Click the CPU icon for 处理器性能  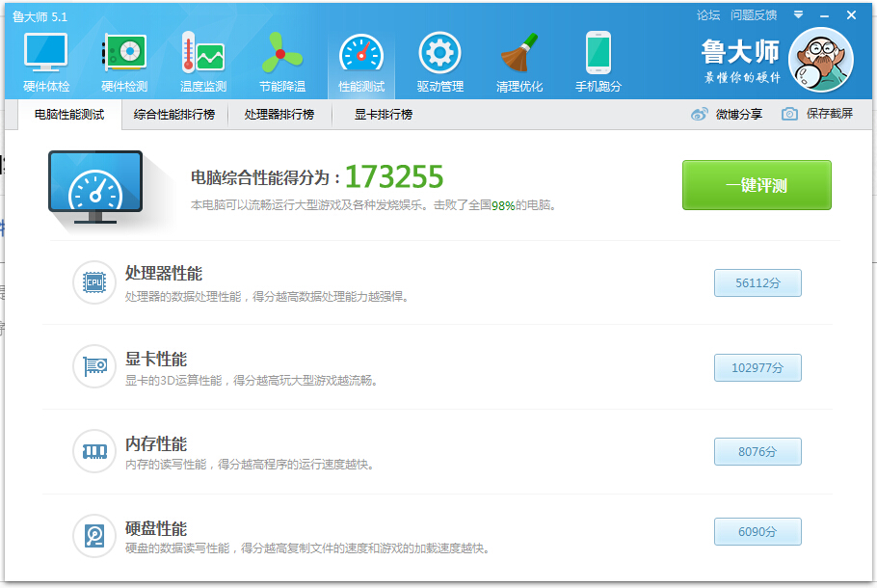pos(94,282)
